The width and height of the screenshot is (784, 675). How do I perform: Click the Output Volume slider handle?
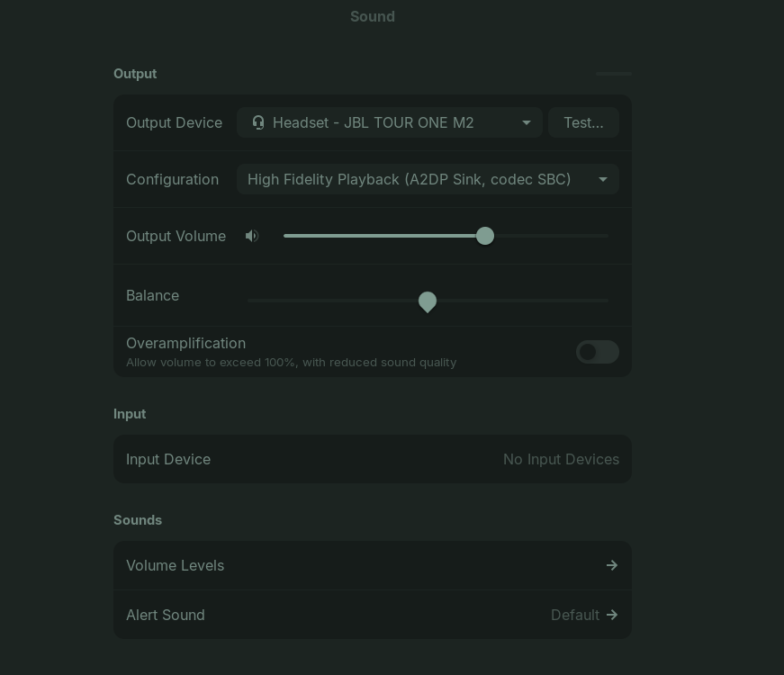pyautogui.click(x=485, y=236)
